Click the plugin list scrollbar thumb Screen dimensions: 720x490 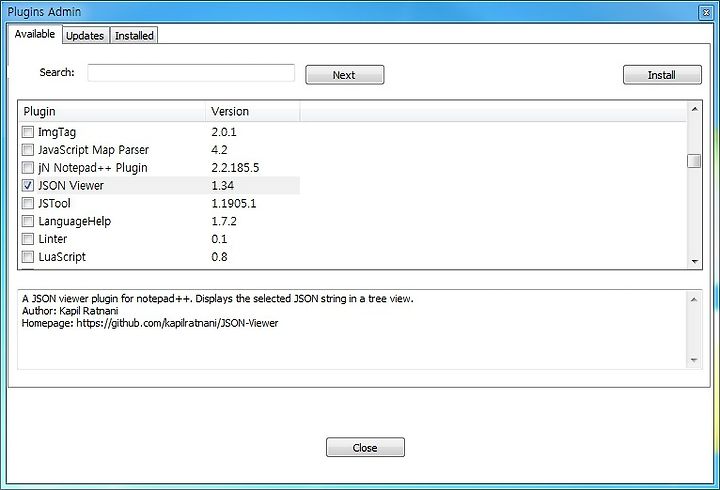point(694,161)
